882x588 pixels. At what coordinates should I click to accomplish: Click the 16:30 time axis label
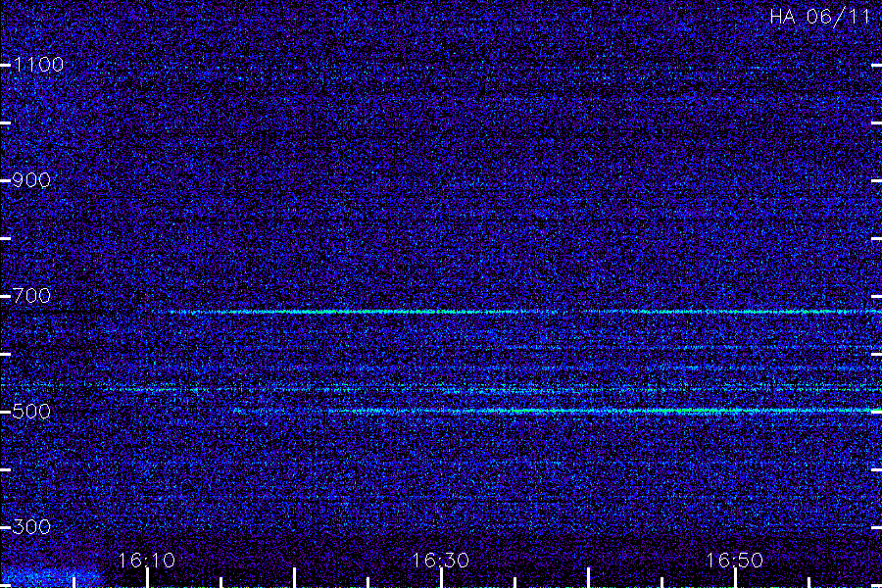coord(440,561)
